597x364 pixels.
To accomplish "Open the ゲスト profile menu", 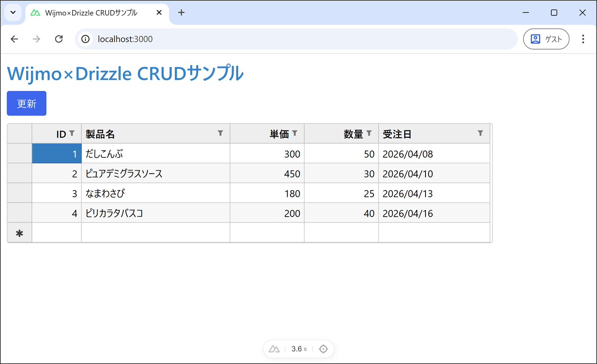I will (546, 39).
